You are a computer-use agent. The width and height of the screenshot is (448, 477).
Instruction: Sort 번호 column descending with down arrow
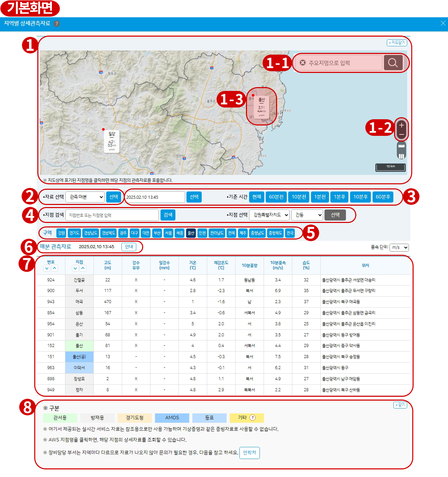(47, 268)
